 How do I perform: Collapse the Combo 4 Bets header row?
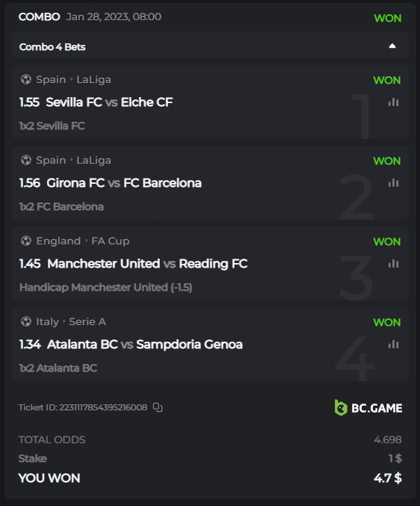(x=210, y=45)
